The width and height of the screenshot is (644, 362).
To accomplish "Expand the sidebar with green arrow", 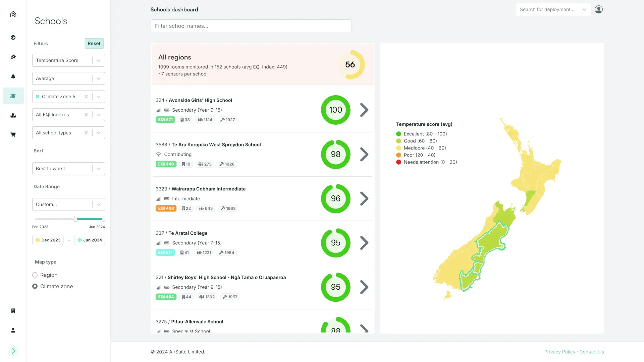I will point(13,351).
